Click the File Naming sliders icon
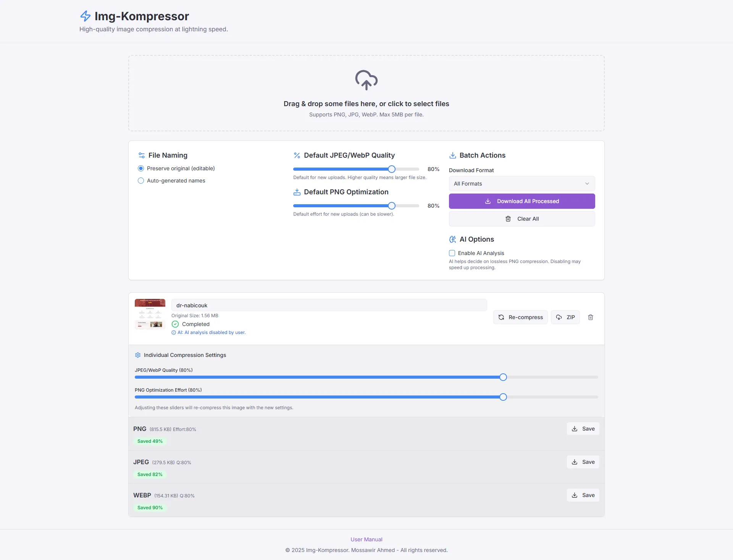 click(142, 155)
